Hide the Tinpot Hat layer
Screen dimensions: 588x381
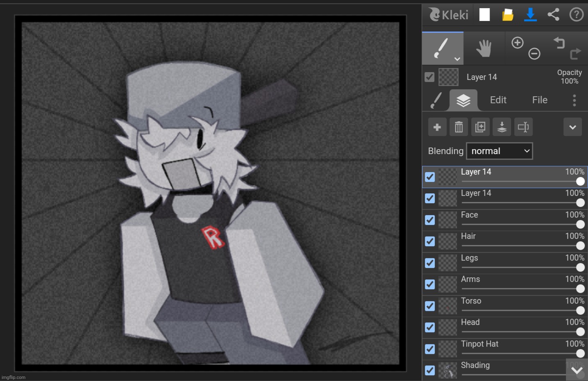[x=430, y=349]
